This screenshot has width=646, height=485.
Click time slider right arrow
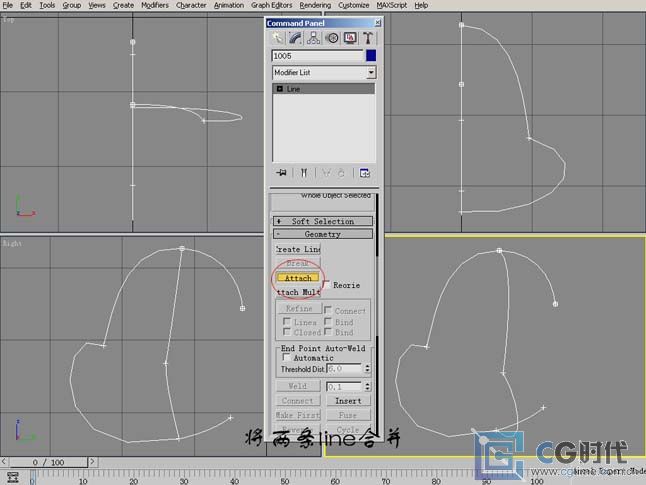pyautogui.click(x=92, y=462)
